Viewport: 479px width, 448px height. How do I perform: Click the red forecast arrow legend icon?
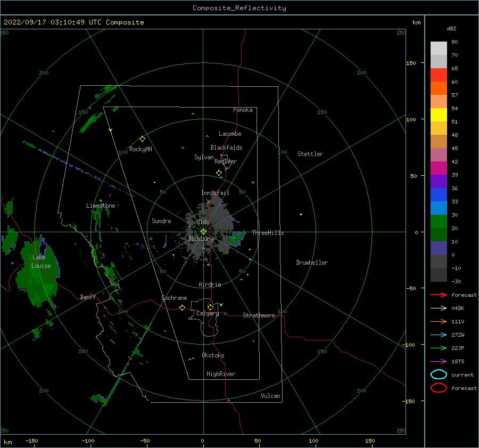(439, 295)
